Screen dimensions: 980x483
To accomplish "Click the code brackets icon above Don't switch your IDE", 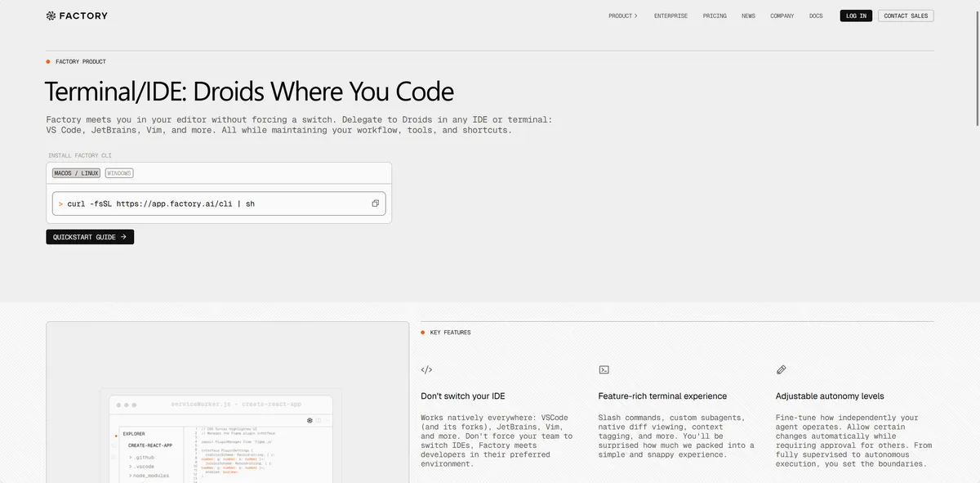I will coord(426,369).
